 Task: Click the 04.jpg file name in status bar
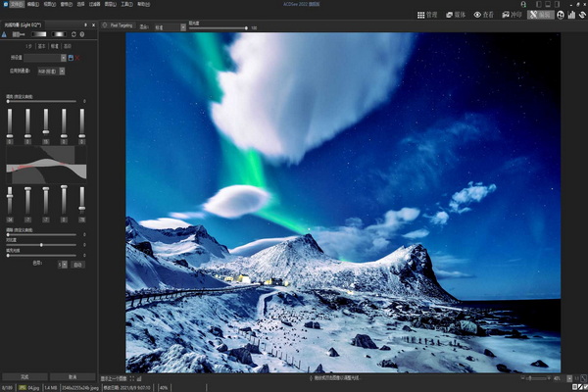click(33, 387)
